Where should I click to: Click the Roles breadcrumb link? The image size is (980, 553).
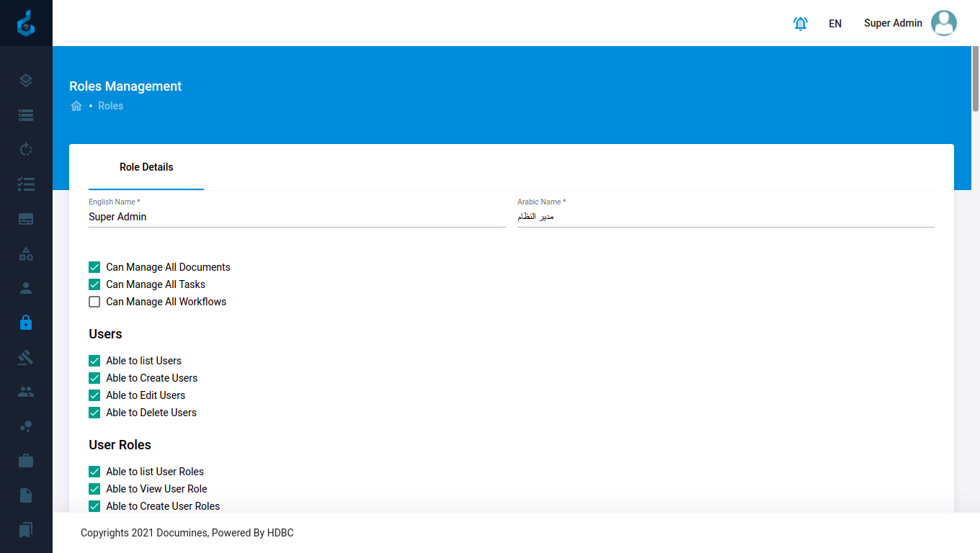(x=110, y=106)
